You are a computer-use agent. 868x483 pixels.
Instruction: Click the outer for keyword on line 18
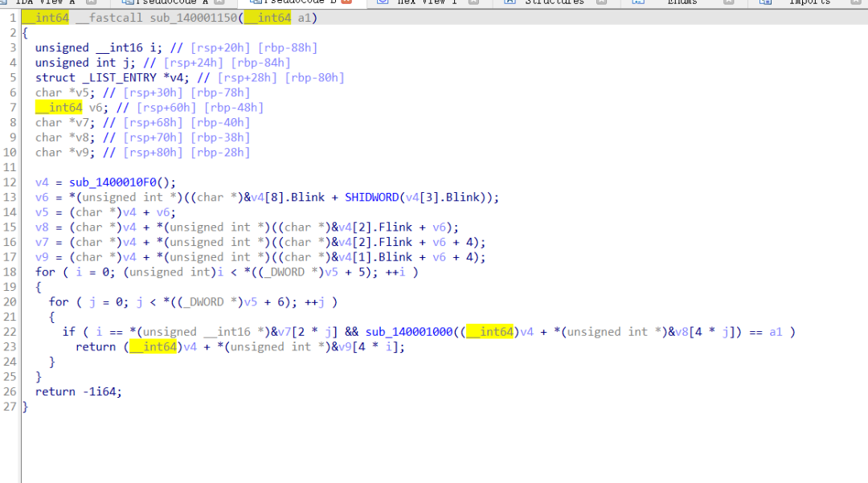click(45, 272)
